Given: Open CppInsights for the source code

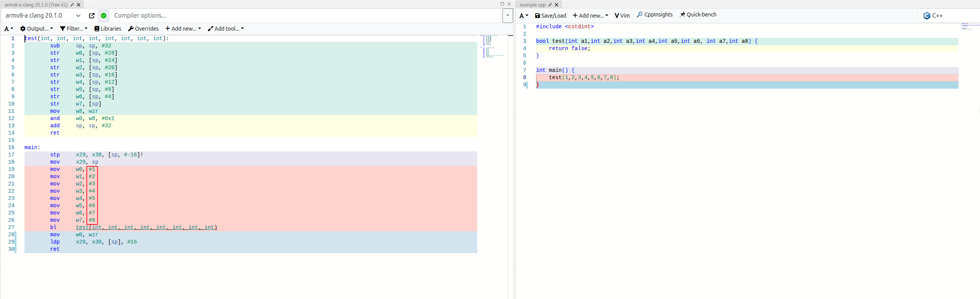Looking at the screenshot, I should (655, 15).
